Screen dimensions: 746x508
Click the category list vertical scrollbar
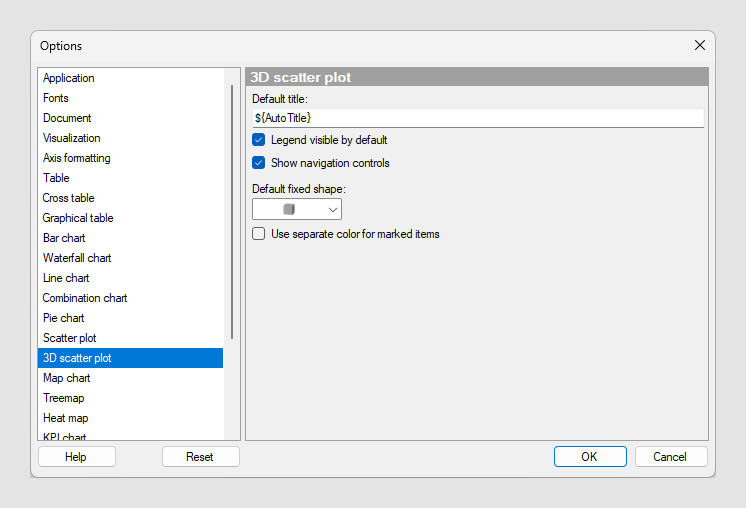point(232,212)
